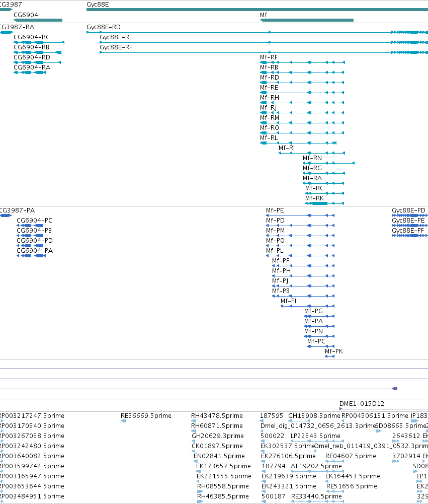Screen dimensions: 428x504
Task: Open the Mf-PM protein label
Action: click(x=275, y=231)
